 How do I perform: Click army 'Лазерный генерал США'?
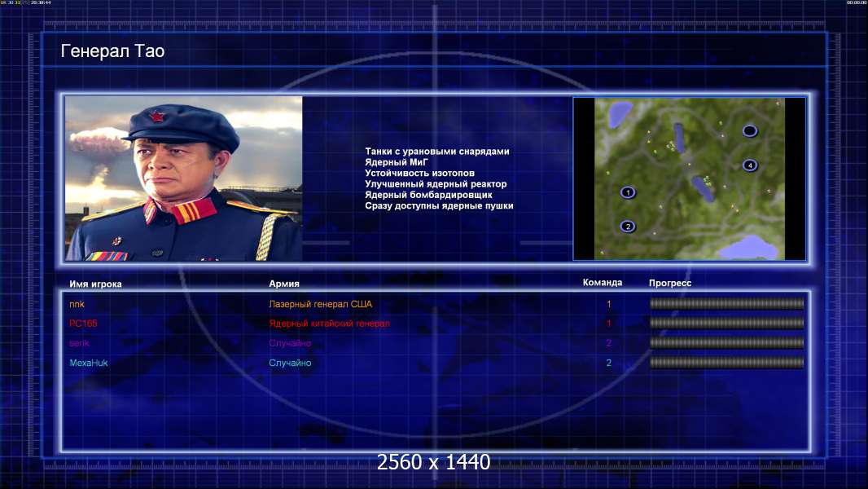pos(321,304)
